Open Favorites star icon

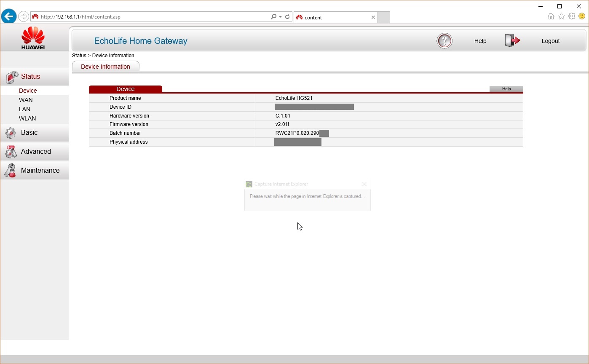pyautogui.click(x=561, y=16)
